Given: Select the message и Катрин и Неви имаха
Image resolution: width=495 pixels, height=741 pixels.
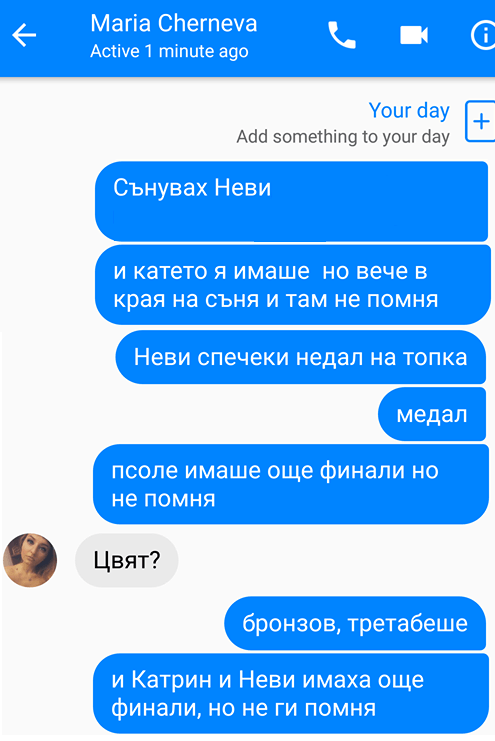Looking at the screenshot, I should point(291,694).
